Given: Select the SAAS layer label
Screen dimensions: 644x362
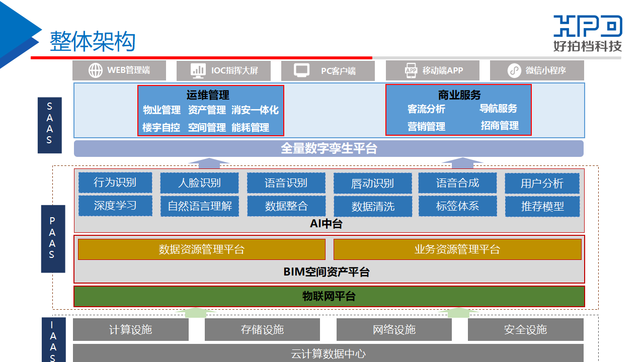Looking at the screenshot, I should click(x=50, y=125).
